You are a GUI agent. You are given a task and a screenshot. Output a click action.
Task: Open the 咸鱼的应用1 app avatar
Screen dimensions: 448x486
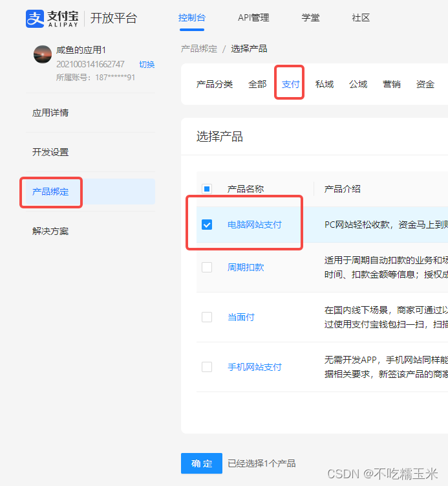tap(43, 54)
